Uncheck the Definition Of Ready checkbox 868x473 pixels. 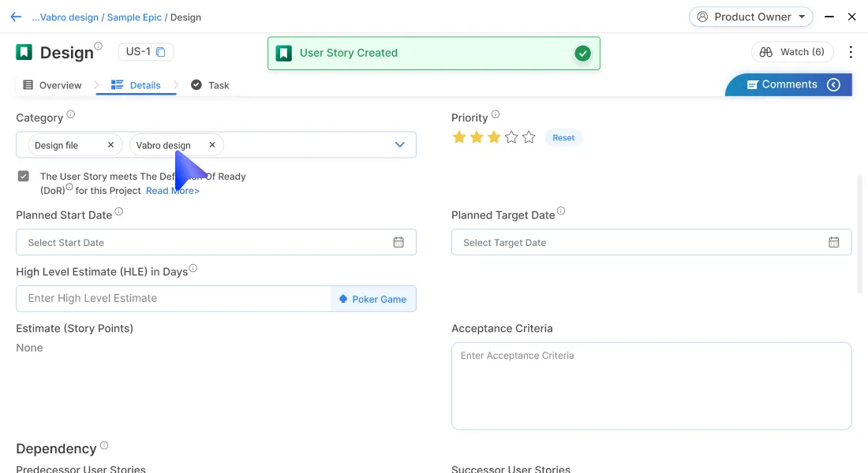pos(24,177)
